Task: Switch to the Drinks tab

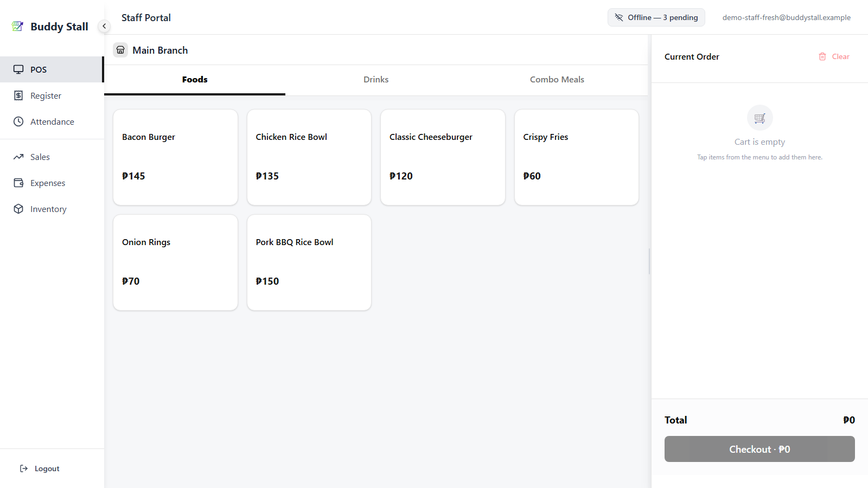Action: (x=376, y=80)
